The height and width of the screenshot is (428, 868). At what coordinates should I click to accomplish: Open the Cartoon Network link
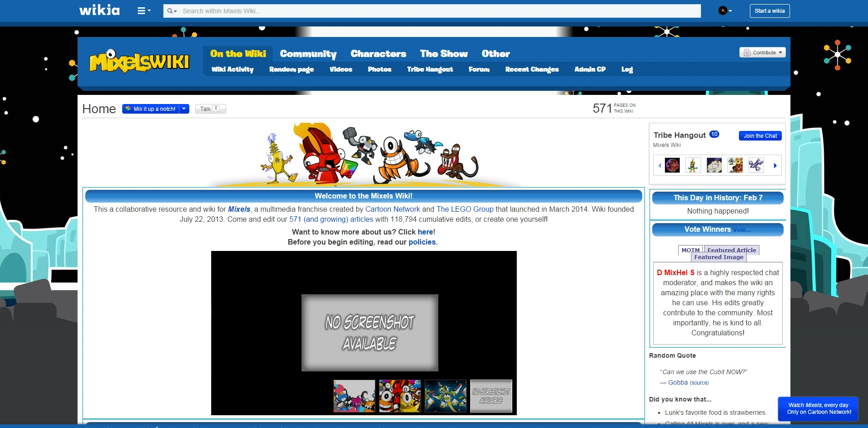pyautogui.click(x=393, y=209)
